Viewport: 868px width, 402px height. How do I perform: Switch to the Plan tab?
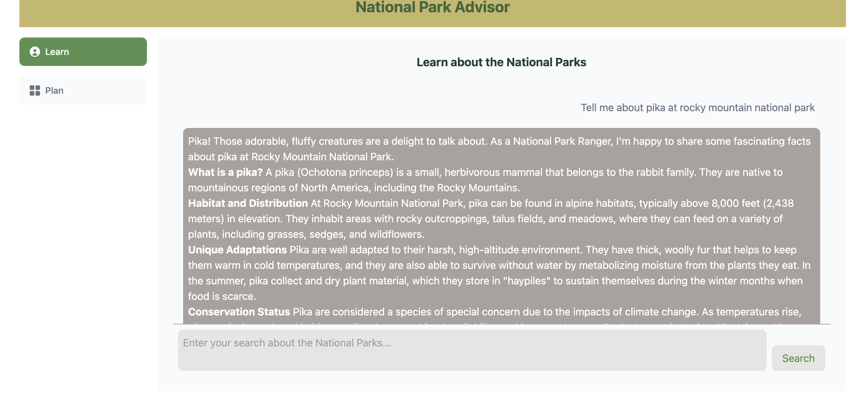(83, 90)
